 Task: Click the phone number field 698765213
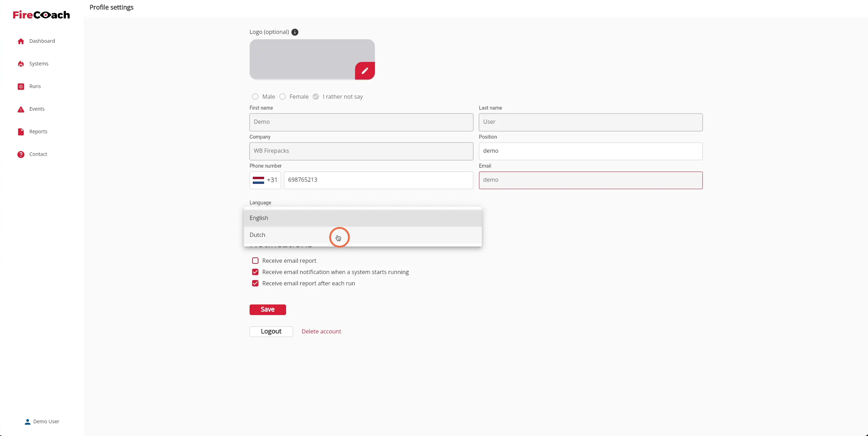(x=378, y=180)
